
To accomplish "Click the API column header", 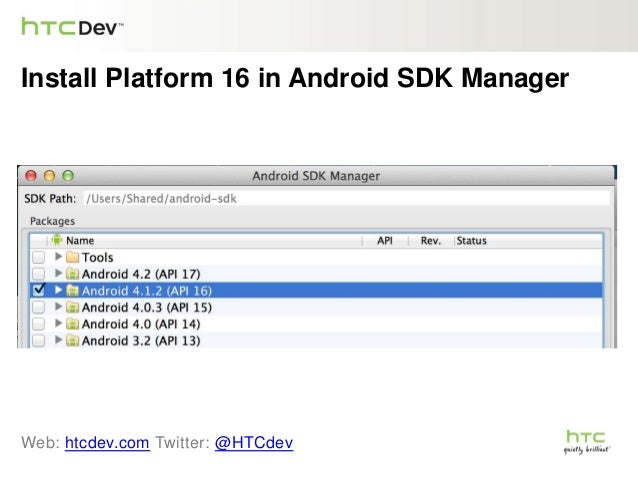I will 385,241.
